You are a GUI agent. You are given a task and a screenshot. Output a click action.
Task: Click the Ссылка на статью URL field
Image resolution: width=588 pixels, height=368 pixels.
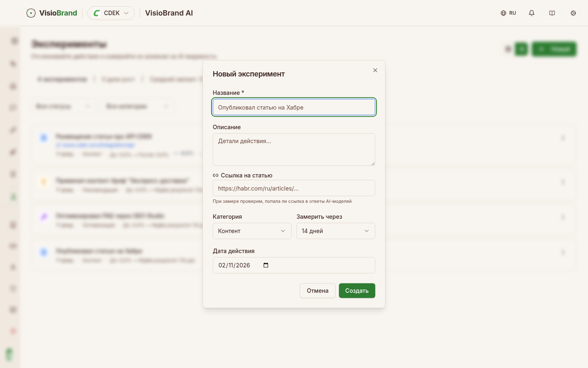click(x=294, y=188)
